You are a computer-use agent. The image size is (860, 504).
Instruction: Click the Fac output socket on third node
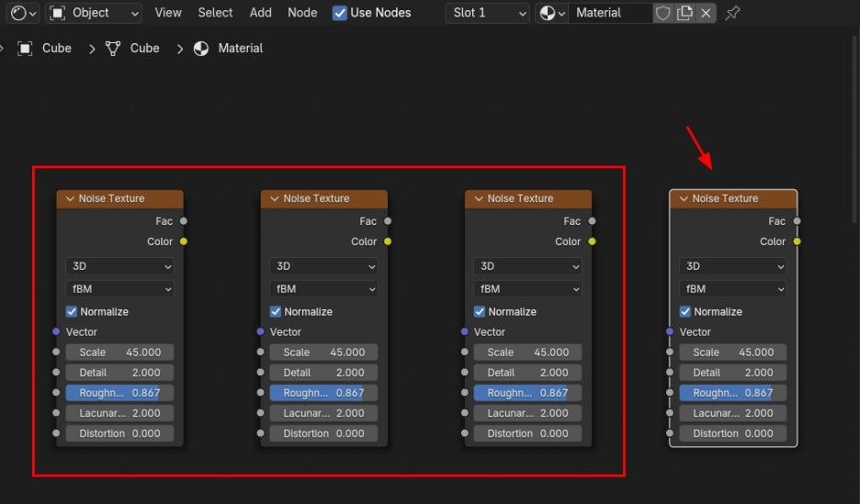click(x=592, y=221)
